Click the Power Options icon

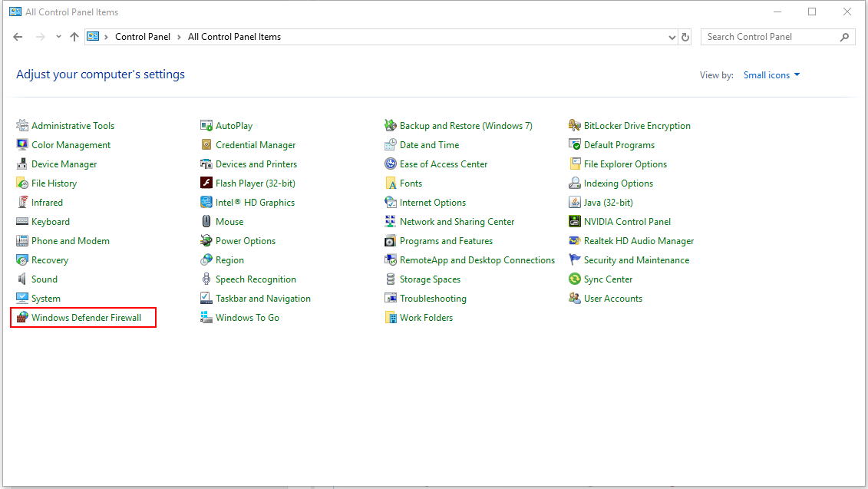tap(206, 241)
